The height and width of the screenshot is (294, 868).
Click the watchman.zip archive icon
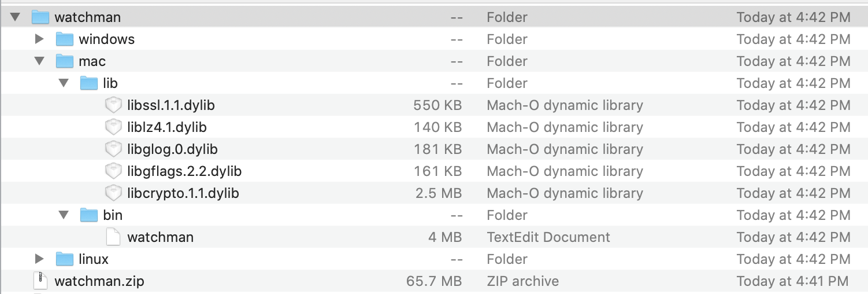(x=40, y=281)
